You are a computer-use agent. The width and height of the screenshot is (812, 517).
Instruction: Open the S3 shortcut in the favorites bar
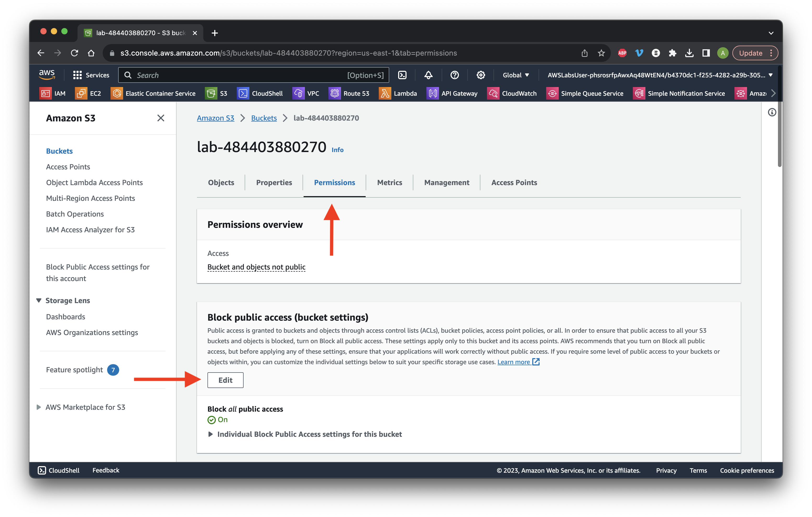(216, 94)
